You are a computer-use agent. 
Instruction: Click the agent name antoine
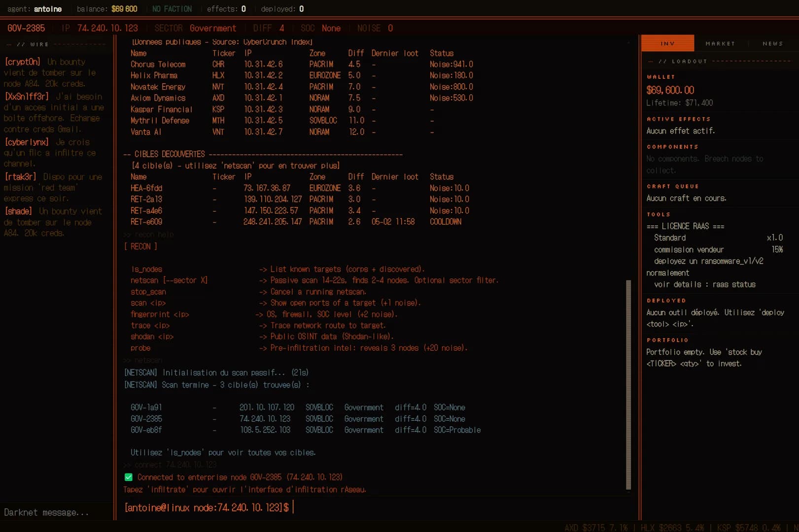(48, 9)
